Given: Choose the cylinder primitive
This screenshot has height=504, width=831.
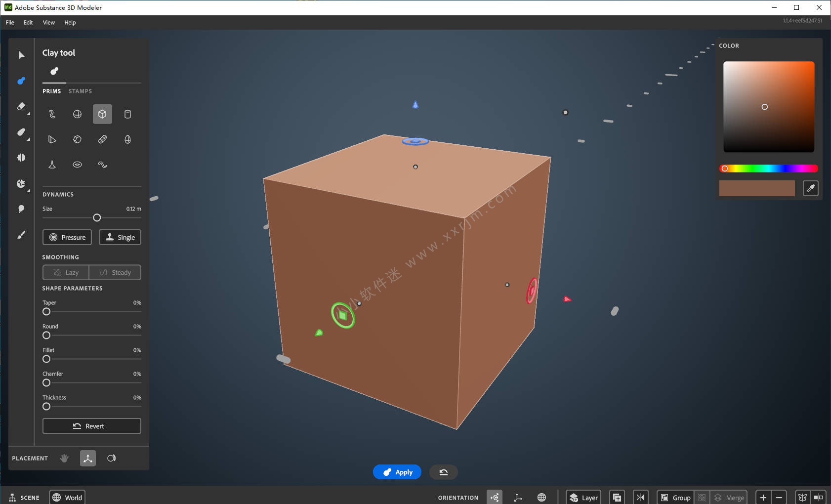Looking at the screenshot, I should 127,114.
